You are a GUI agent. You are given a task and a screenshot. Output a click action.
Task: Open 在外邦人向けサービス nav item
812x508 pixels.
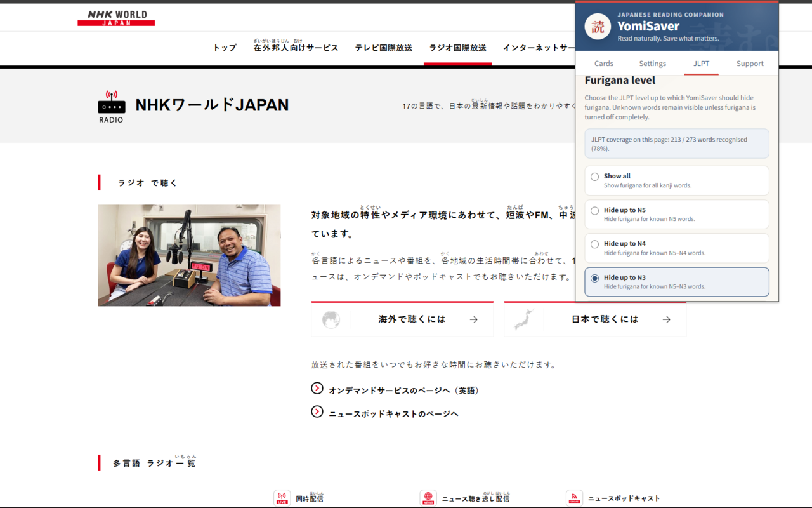pos(296,48)
